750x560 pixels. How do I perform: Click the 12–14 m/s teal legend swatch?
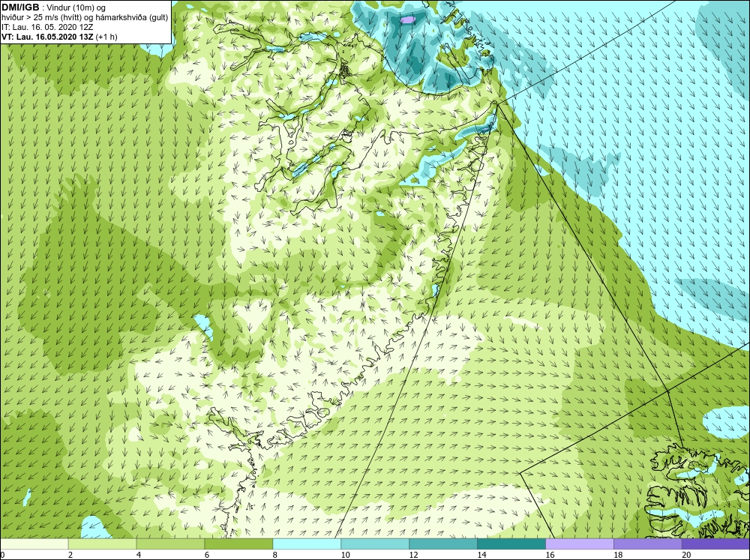click(x=443, y=544)
